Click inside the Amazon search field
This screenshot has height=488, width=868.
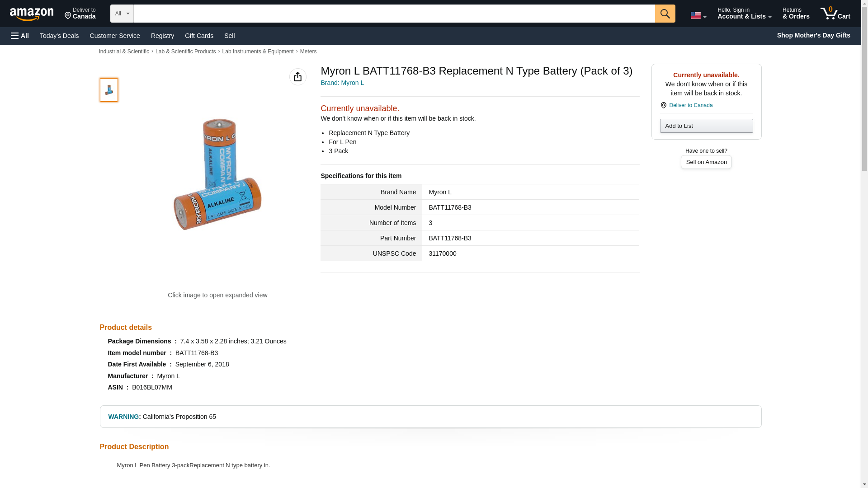point(393,14)
